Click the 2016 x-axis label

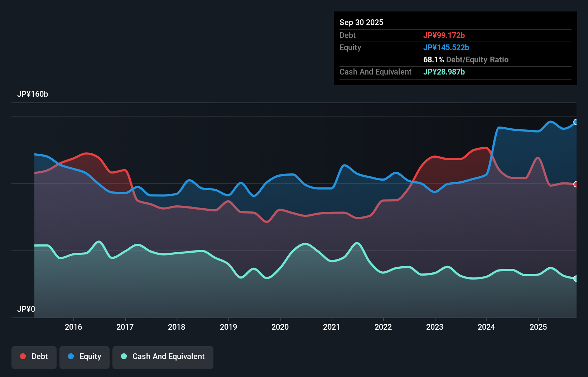(73, 327)
